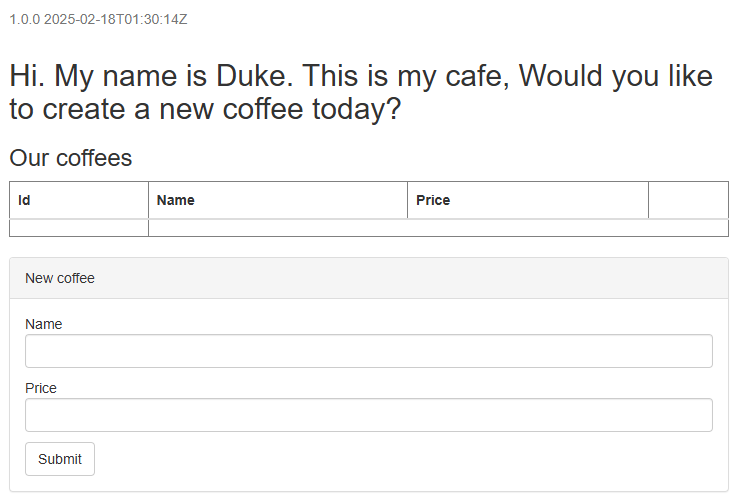Screen dimensions: 740x504
Task: Select the Name column header in the table
Action: click(176, 200)
